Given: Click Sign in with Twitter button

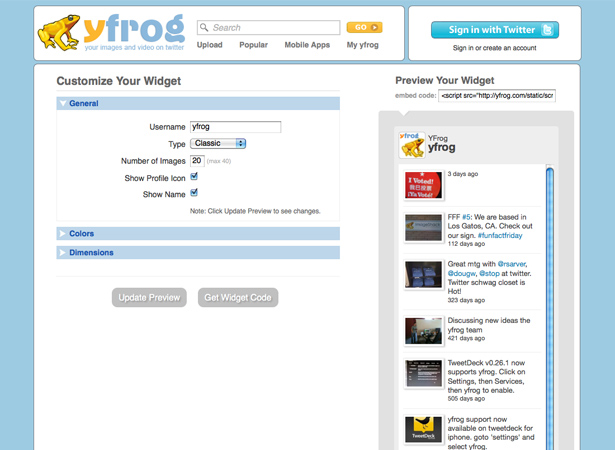Looking at the screenshot, I should point(495,30).
